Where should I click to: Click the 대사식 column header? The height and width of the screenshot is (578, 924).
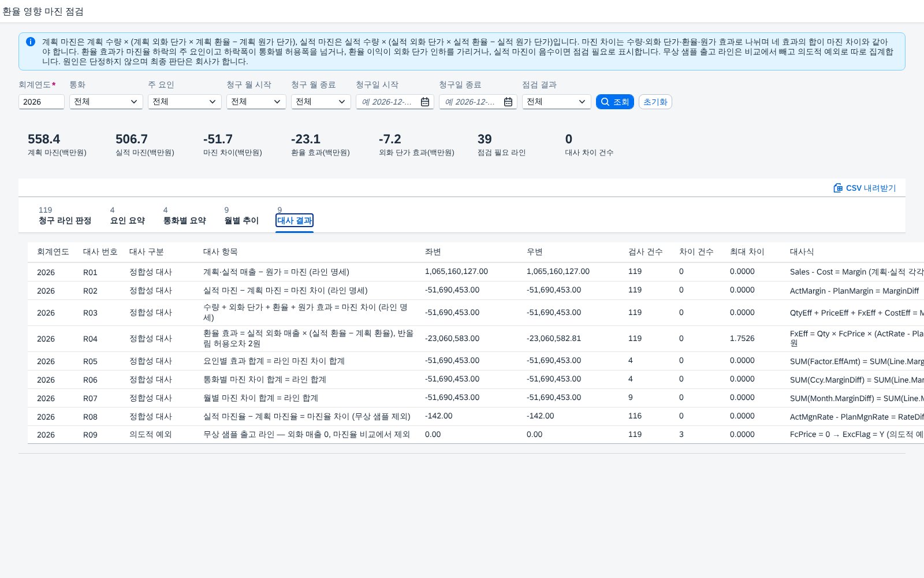pyautogui.click(x=802, y=252)
